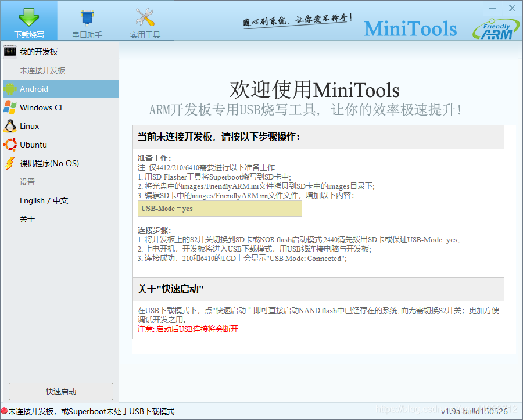Open the 关于 about entry
The height and width of the screenshot is (420, 523).
60,219
